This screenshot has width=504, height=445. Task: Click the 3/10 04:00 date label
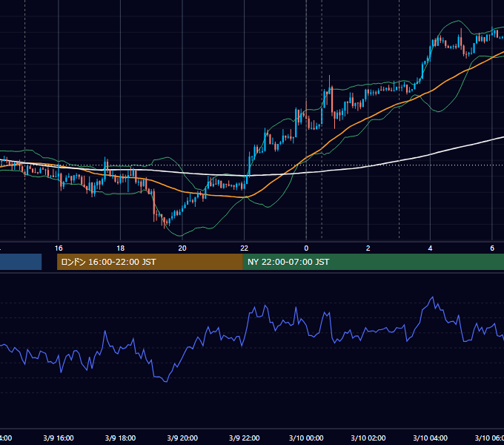coord(430,438)
